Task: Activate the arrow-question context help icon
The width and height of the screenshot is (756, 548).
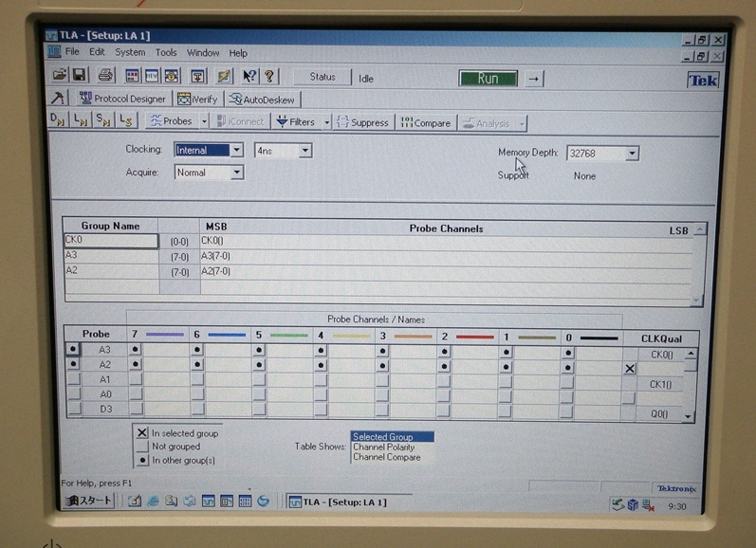Action: click(249, 76)
